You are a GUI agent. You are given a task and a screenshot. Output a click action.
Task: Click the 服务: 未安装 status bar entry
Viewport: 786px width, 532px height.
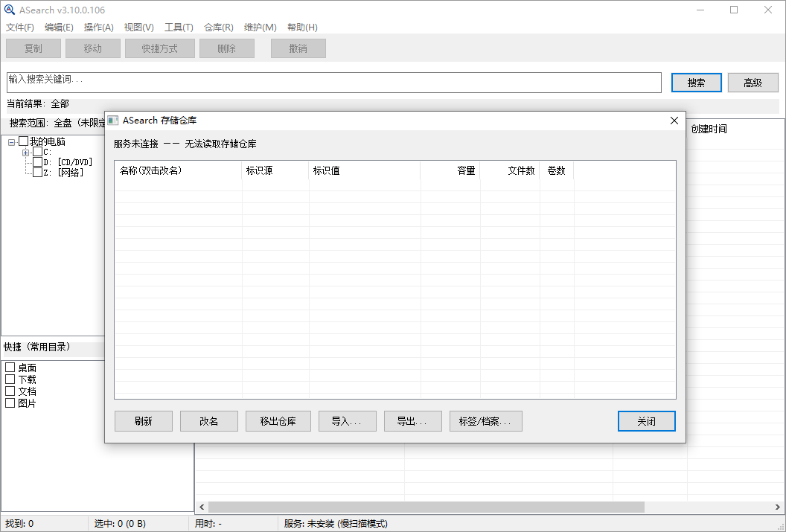(x=336, y=524)
